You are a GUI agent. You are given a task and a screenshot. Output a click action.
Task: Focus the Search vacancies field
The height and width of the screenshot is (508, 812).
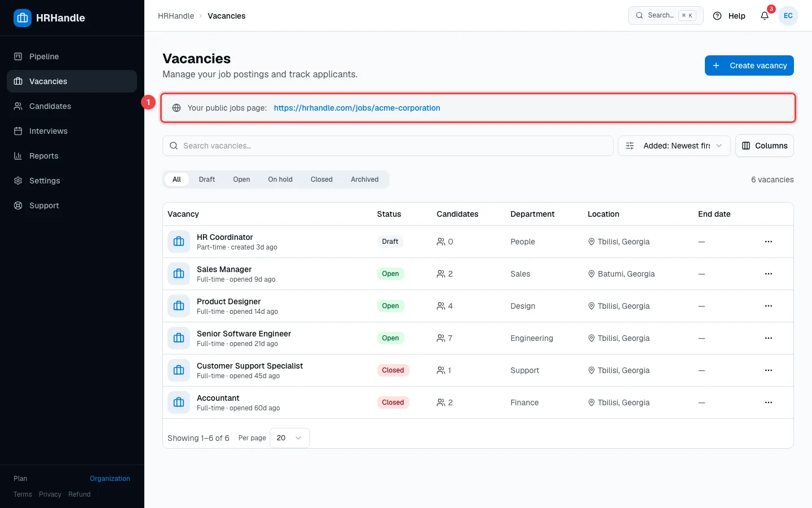tap(388, 146)
